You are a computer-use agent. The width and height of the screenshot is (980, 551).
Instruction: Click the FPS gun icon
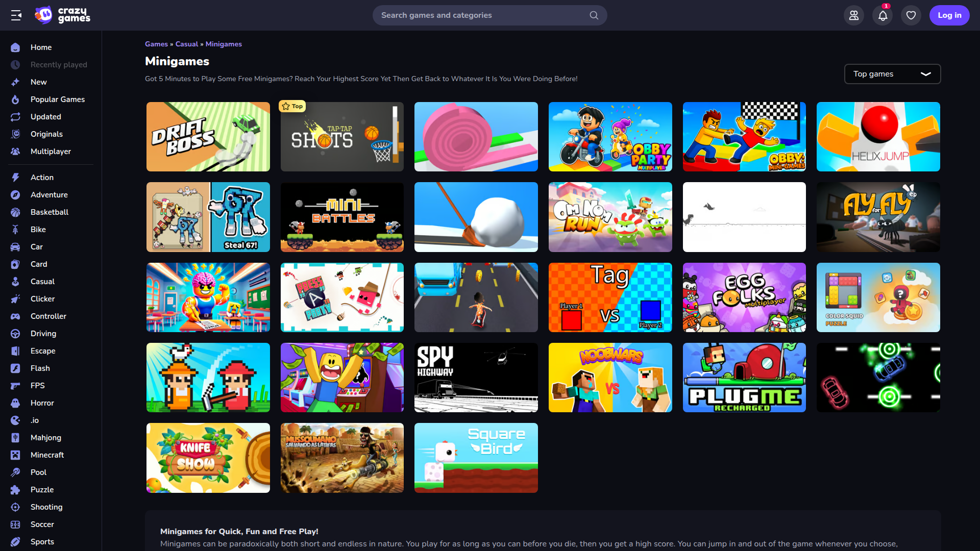(x=15, y=386)
